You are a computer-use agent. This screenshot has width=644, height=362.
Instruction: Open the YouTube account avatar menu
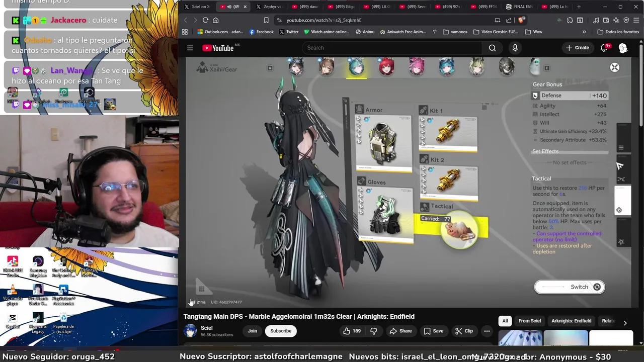(x=623, y=48)
